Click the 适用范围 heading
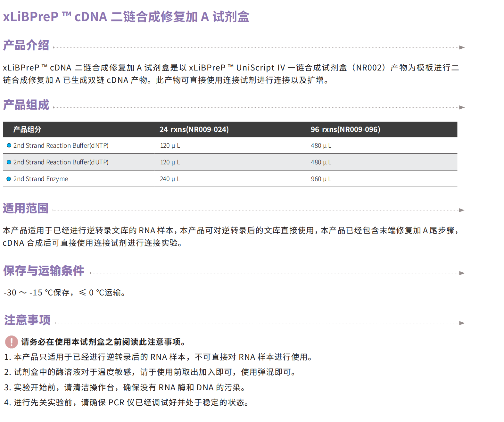The image size is (504, 422). 26,208
